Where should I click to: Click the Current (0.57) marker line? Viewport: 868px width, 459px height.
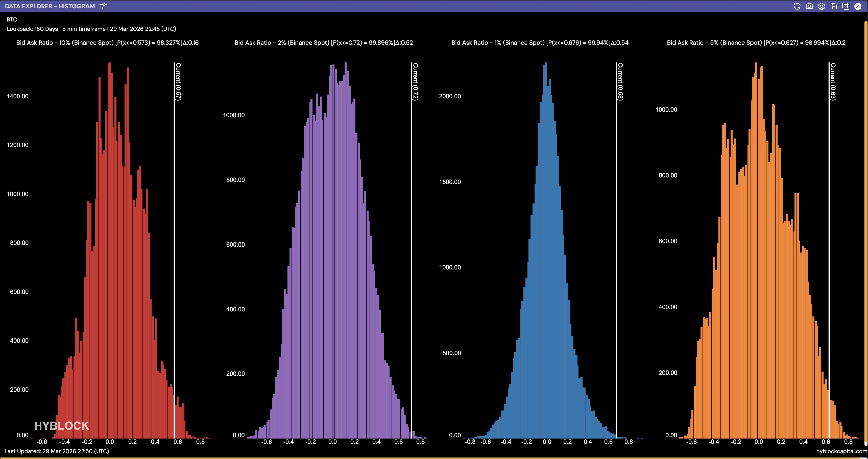174,236
